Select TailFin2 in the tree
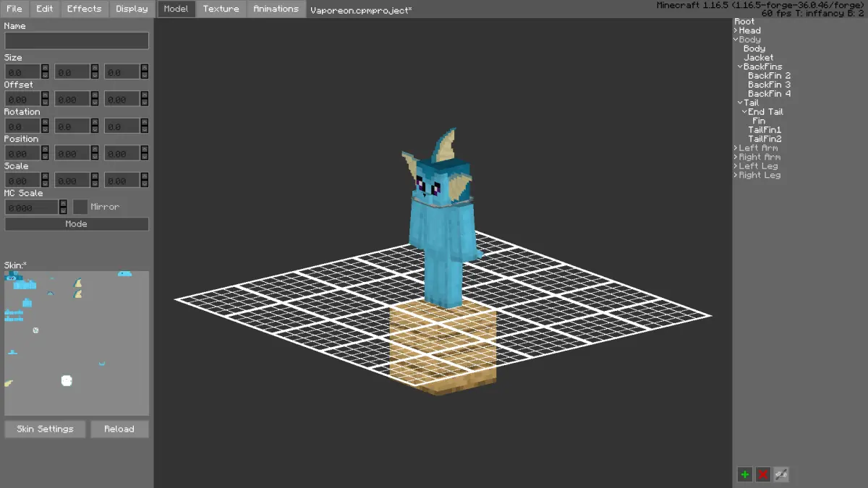Viewport: 868px width, 488px height. tap(765, 139)
